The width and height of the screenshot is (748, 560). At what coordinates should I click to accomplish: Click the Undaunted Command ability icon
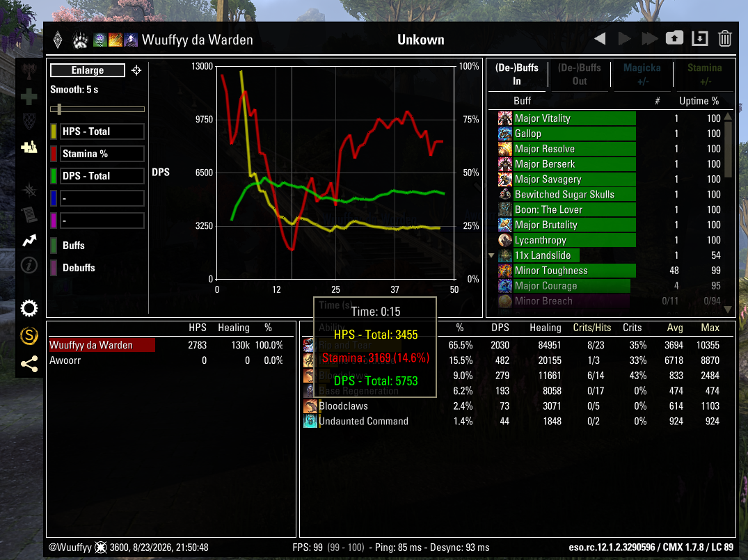click(x=310, y=421)
